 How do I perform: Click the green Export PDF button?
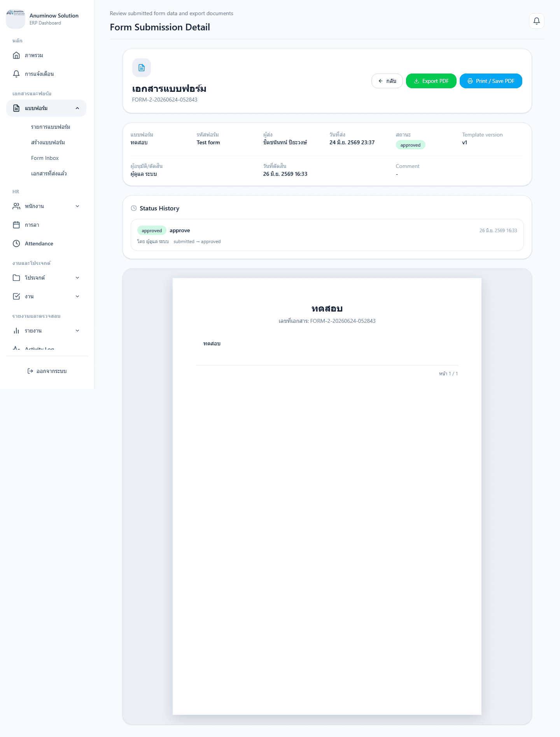[431, 81]
